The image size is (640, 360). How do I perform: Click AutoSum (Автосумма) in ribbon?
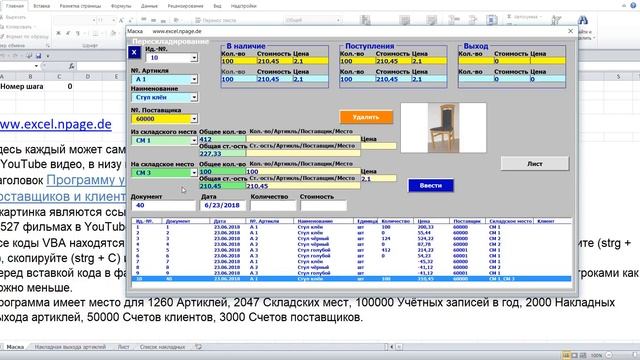tap(524, 17)
